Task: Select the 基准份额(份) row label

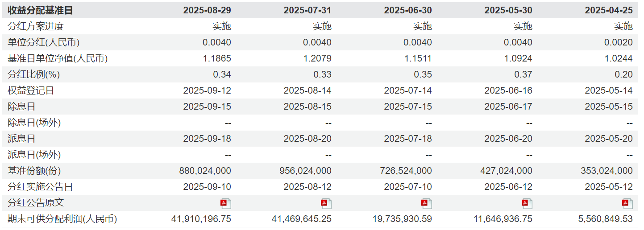Action: [34, 171]
